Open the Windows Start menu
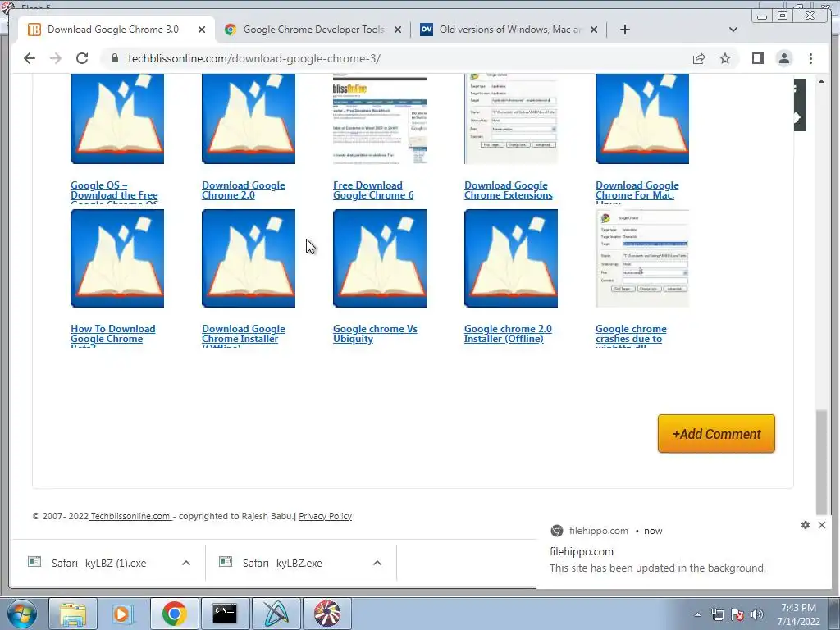840x630 pixels. pos(21,614)
